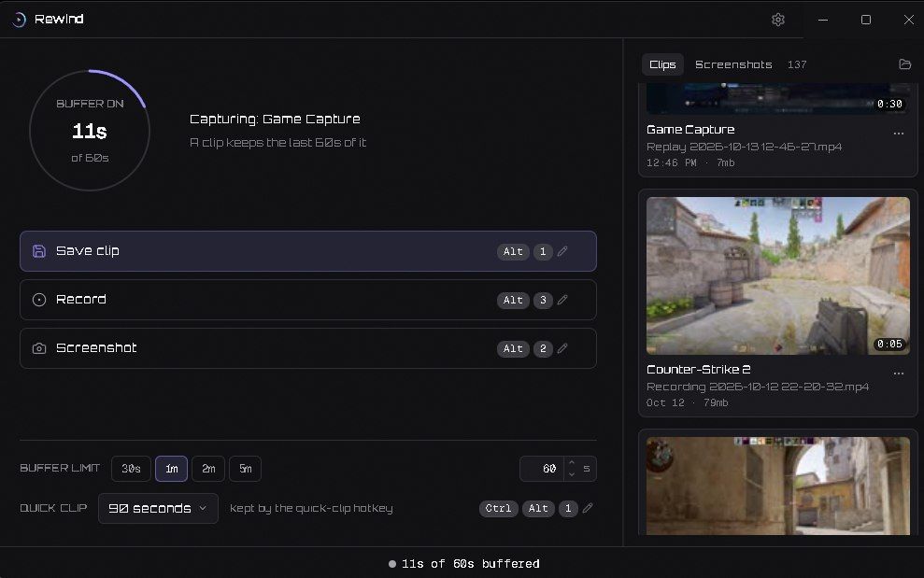Click the 'Capturing: Game Capture' heading
Image resolution: width=924 pixels, height=578 pixels.
pyautogui.click(x=275, y=119)
